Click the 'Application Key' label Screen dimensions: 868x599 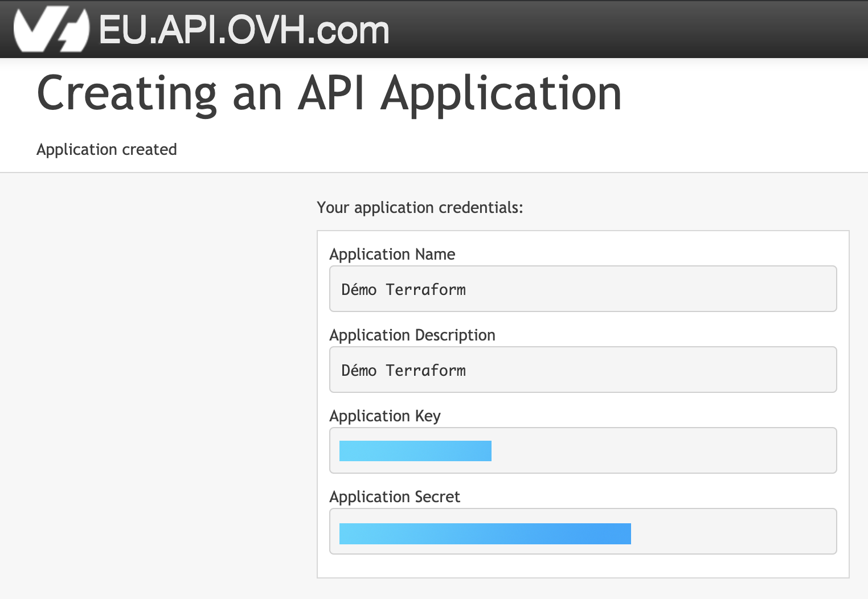coord(385,416)
